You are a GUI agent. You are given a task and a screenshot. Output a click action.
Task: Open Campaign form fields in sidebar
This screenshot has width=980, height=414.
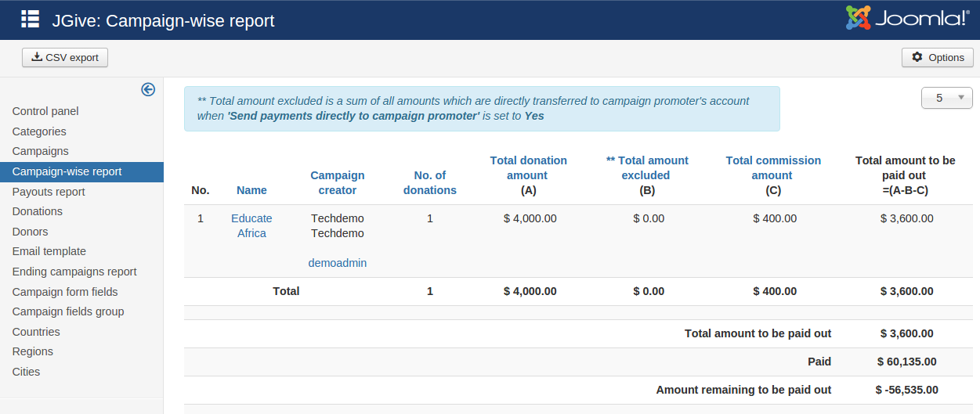(x=65, y=292)
